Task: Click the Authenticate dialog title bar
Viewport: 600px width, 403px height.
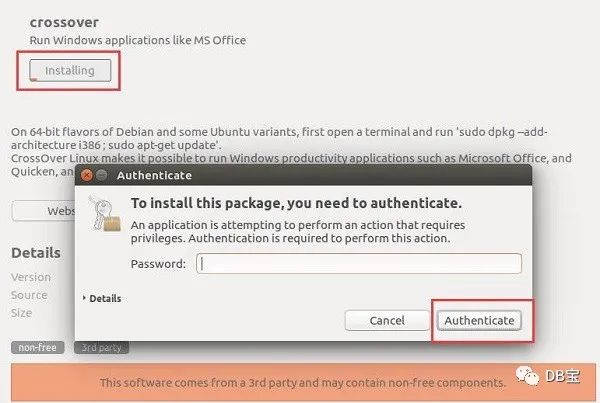Action: pos(300,175)
